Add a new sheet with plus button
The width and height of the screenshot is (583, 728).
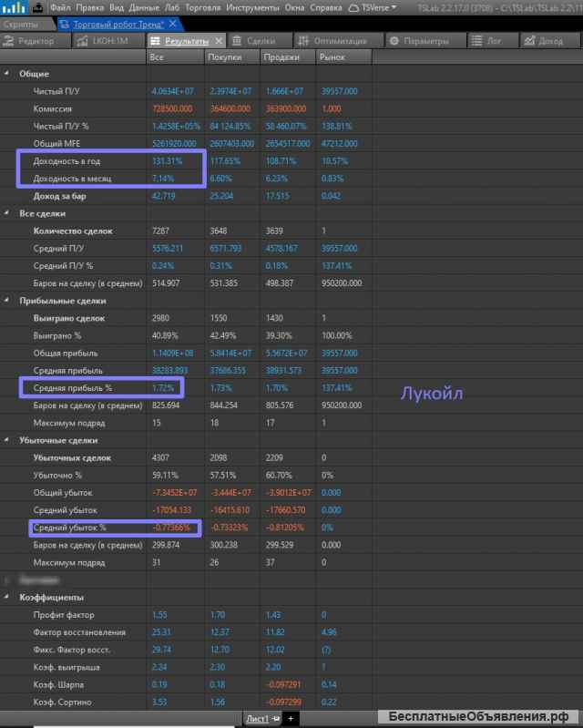click(291, 719)
